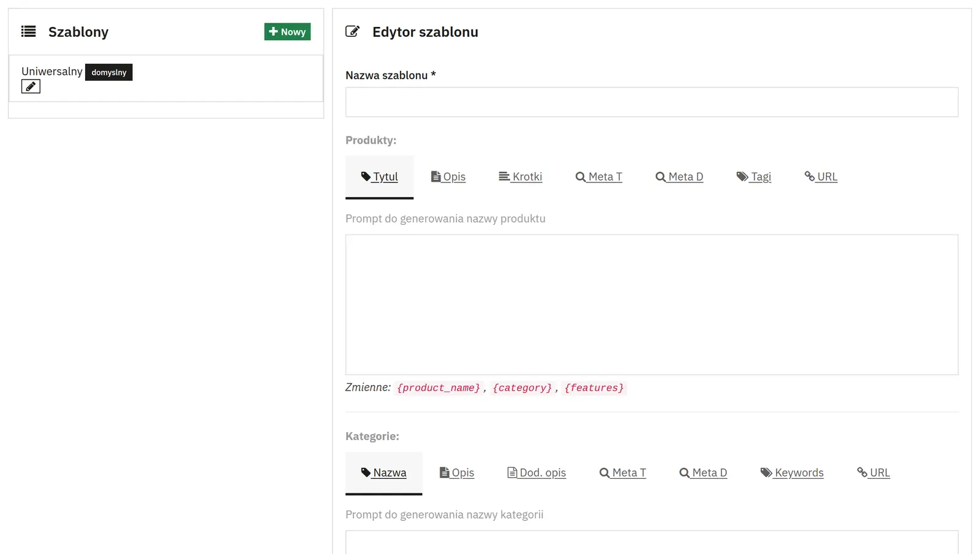Select the categories Meta T tab
The image size is (980, 554).
tap(622, 473)
